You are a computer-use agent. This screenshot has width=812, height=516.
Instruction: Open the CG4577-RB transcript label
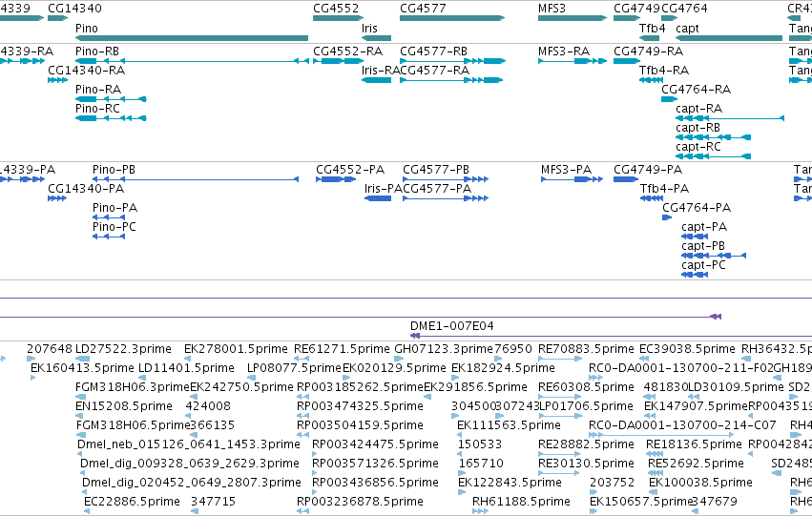tap(433, 52)
